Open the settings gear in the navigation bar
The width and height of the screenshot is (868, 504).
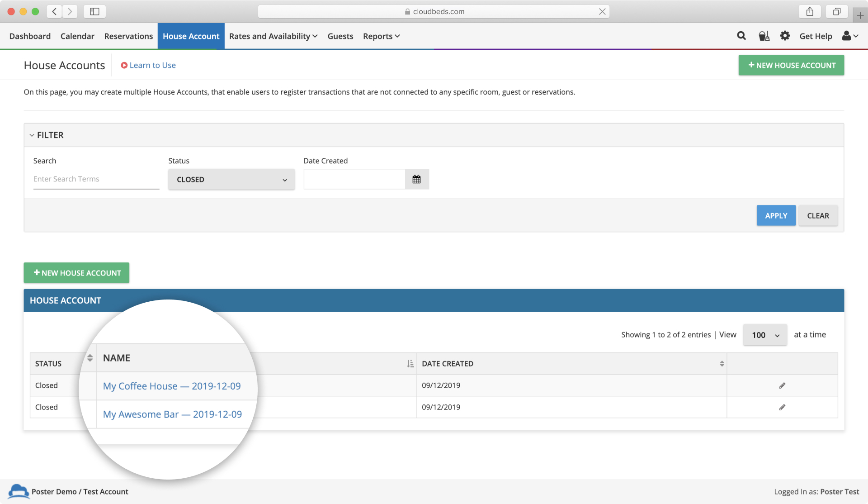click(x=785, y=36)
